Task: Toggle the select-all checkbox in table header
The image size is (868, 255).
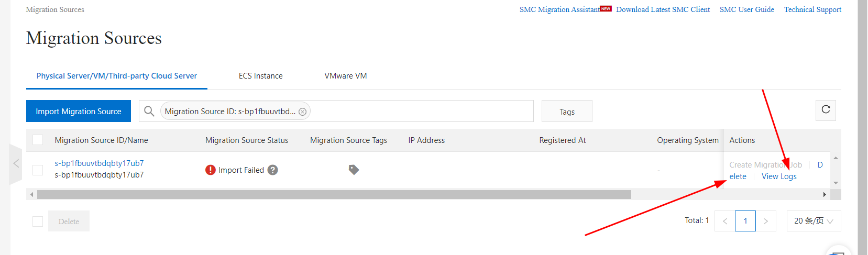Action: 38,140
